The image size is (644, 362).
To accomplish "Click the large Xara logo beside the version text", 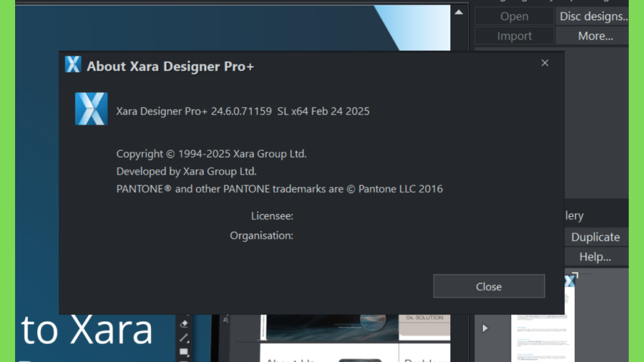I will click(x=91, y=109).
